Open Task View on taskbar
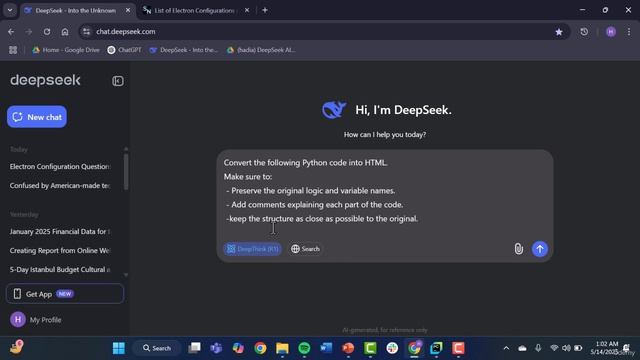 194,348
